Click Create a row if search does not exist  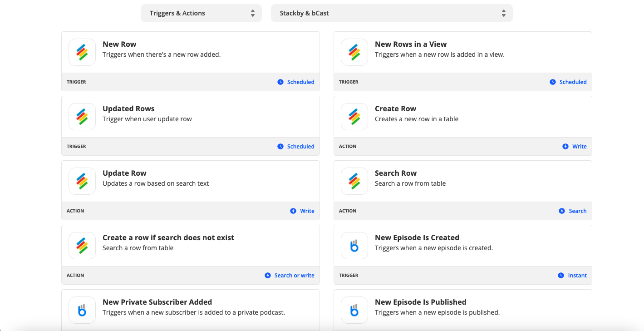pos(168,237)
